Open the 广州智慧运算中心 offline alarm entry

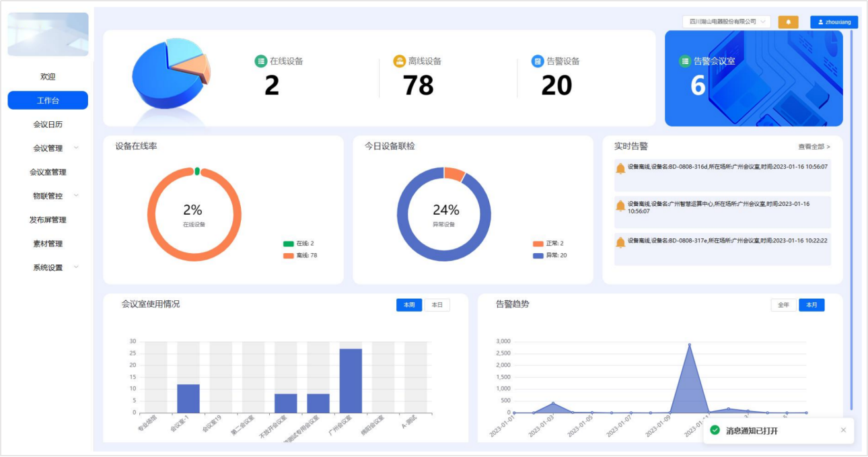(x=723, y=212)
